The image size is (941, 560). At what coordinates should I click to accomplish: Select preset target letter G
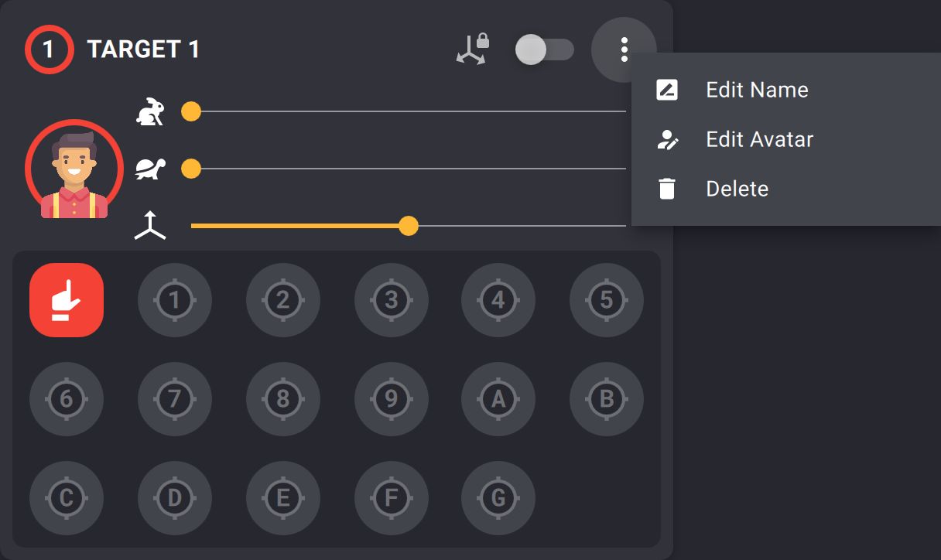point(498,498)
